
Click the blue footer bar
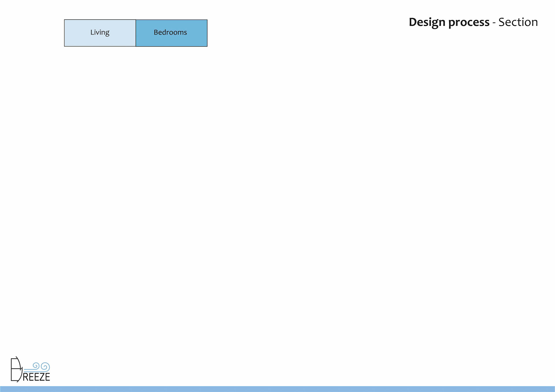[x=277, y=389]
